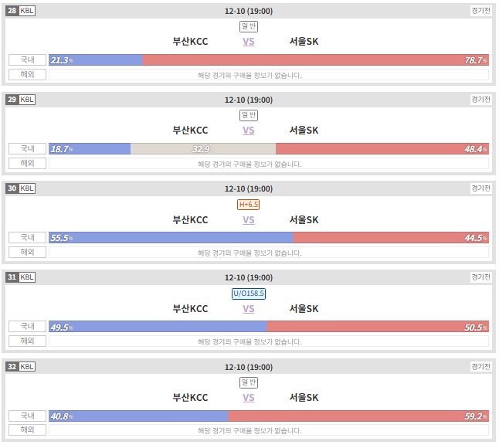Click the VS link in match 28
The width and height of the screenshot is (499, 448).
[x=249, y=42]
